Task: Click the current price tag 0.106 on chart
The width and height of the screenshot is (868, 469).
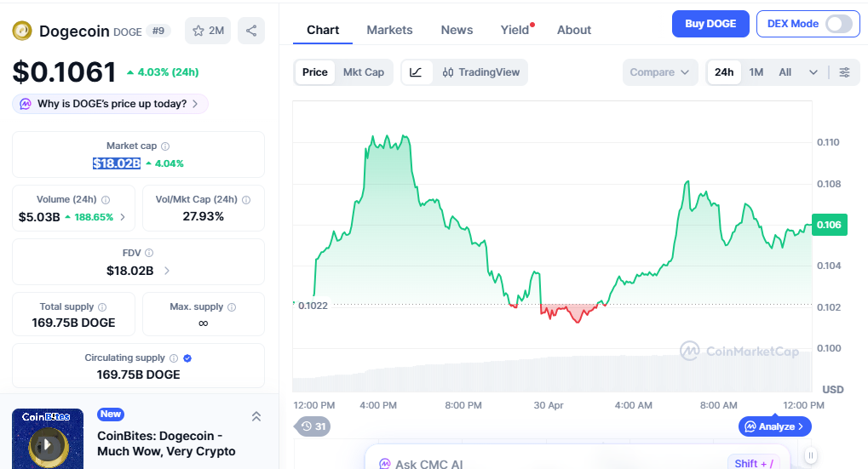Action: pos(830,225)
